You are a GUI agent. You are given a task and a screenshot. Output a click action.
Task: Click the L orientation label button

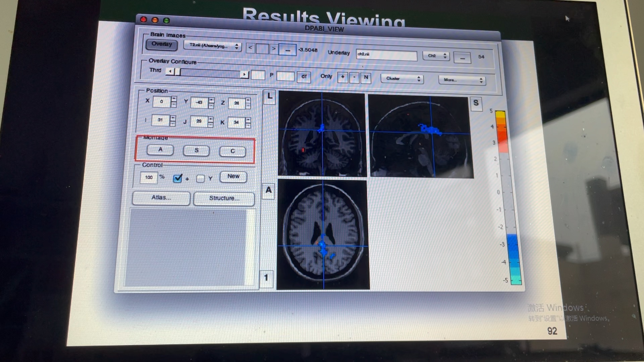[269, 97]
